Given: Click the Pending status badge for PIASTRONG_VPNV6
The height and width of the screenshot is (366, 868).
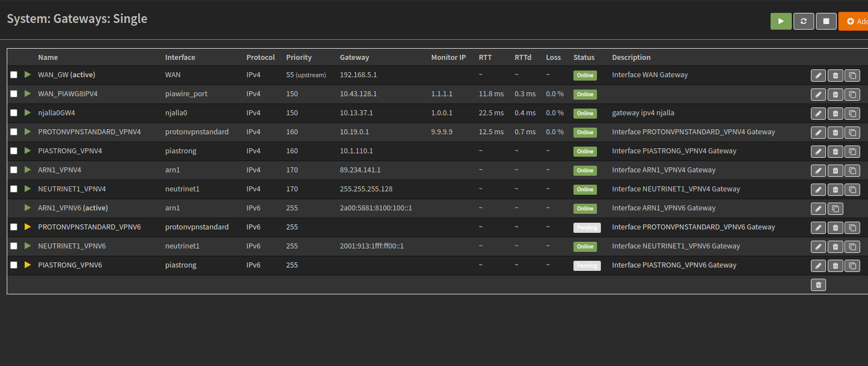Looking at the screenshot, I should [x=587, y=266].
